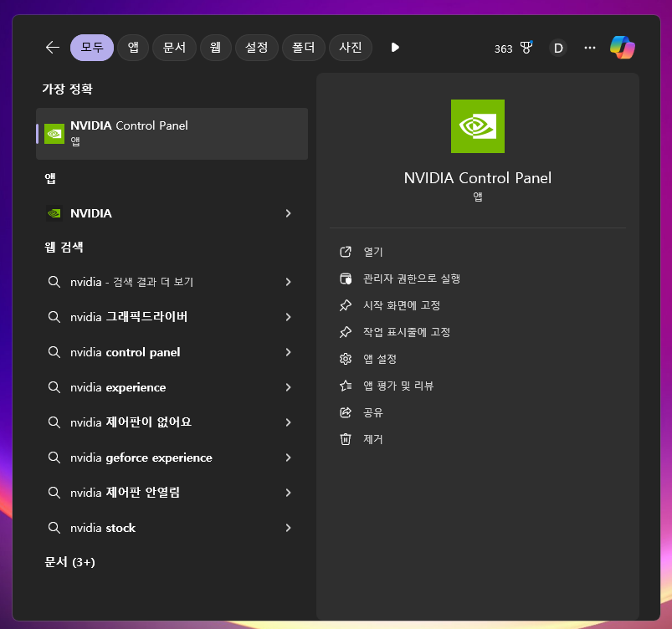Click 공유 label to share the app
672x629 pixels.
(373, 412)
